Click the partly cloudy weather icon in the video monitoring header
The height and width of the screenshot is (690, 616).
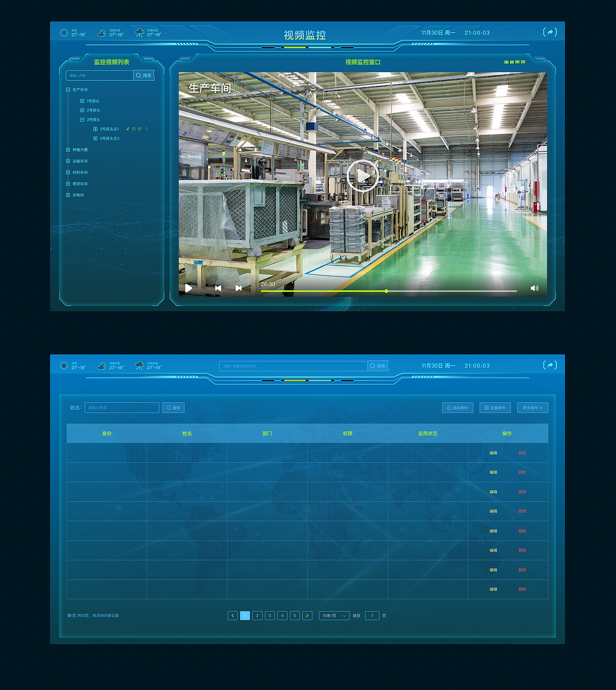coord(102,33)
